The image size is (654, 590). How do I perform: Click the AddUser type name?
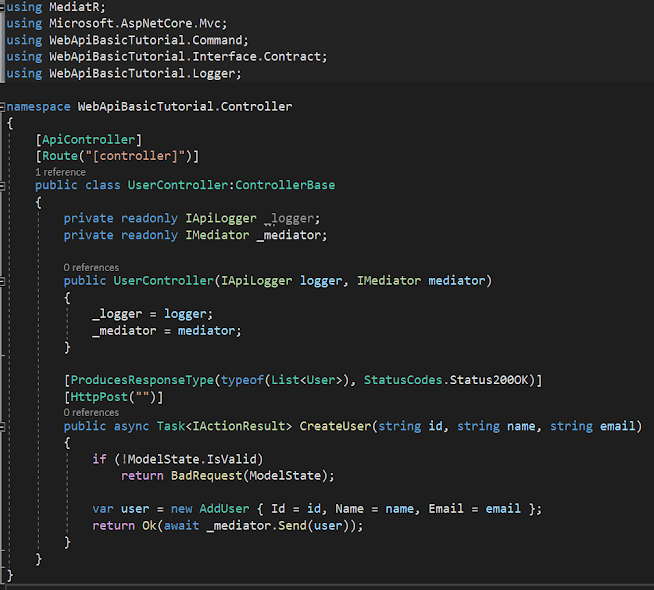coord(224,509)
